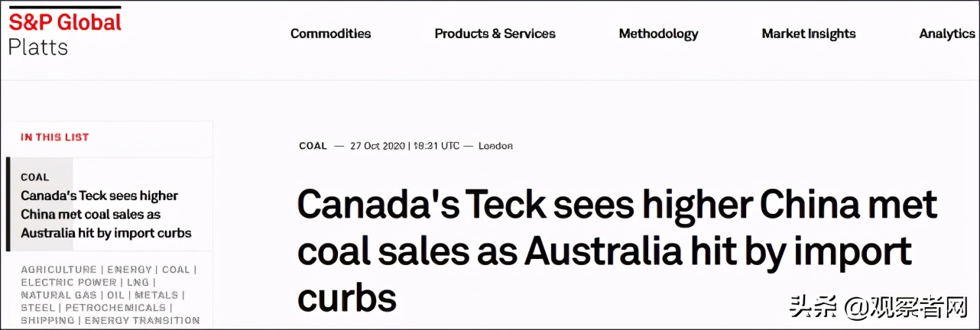Go to the NATURAL GAS topic

coord(58,295)
